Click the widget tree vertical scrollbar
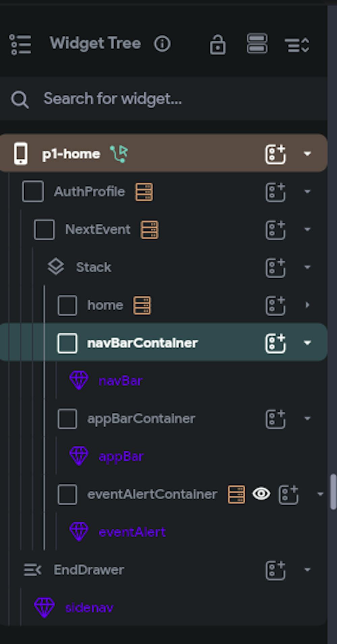Image resolution: width=337 pixels, height=644 pixels. (333, 492)
